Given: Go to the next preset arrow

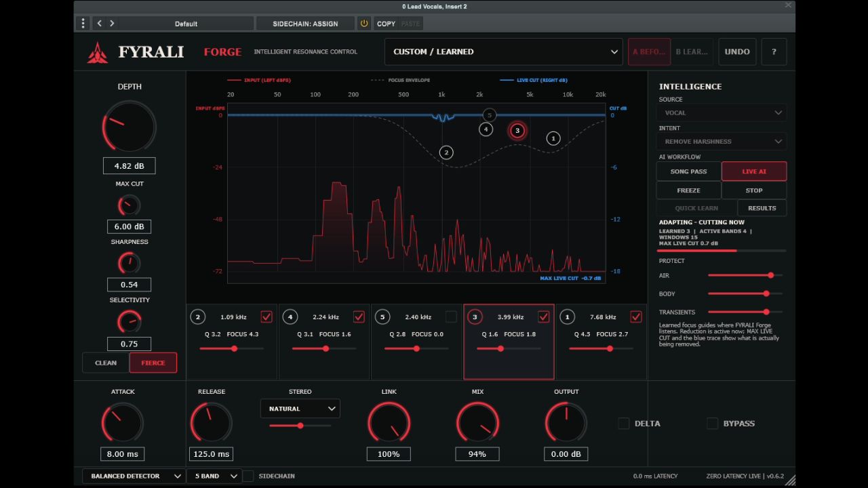Looking at the screenshot, I should coord(112,24).
